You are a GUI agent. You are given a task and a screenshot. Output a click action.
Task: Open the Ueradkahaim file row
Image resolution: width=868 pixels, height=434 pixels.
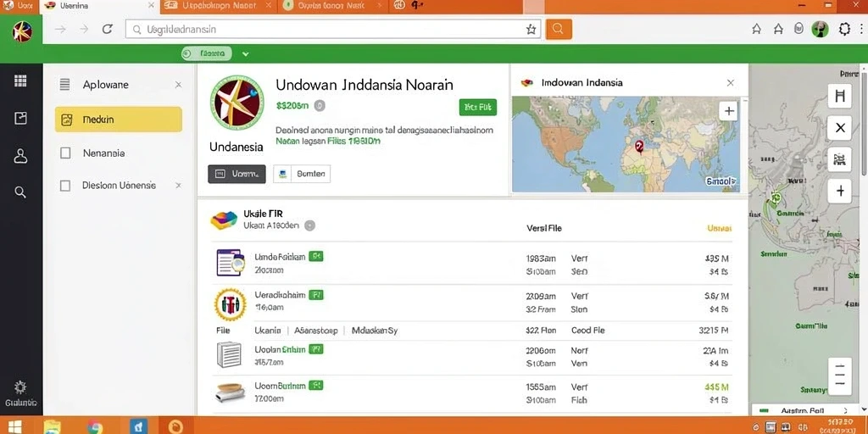[x=471, y=303]
